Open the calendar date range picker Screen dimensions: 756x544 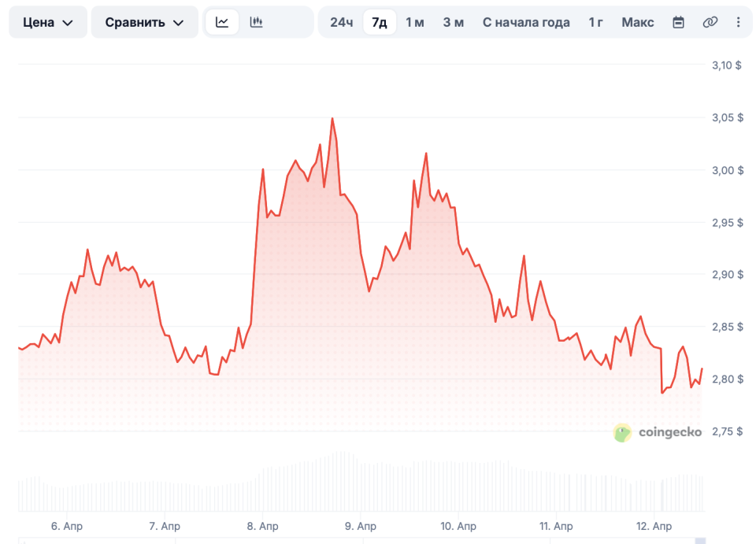pyautogui.click(x=678, y=22)
